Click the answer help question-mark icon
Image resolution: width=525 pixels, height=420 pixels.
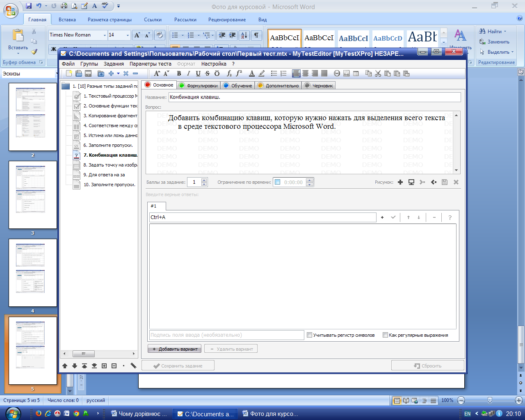450,217
